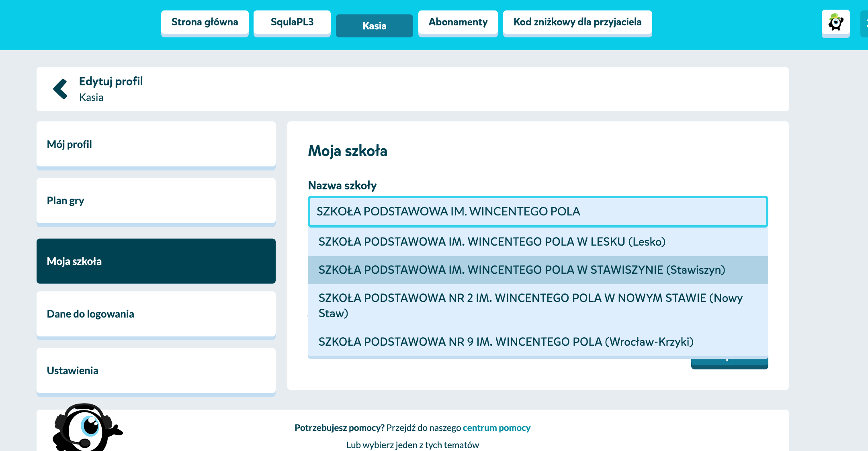Open Dane do logowania section
The width and height of the screenshot is (868, 451).
156,314
